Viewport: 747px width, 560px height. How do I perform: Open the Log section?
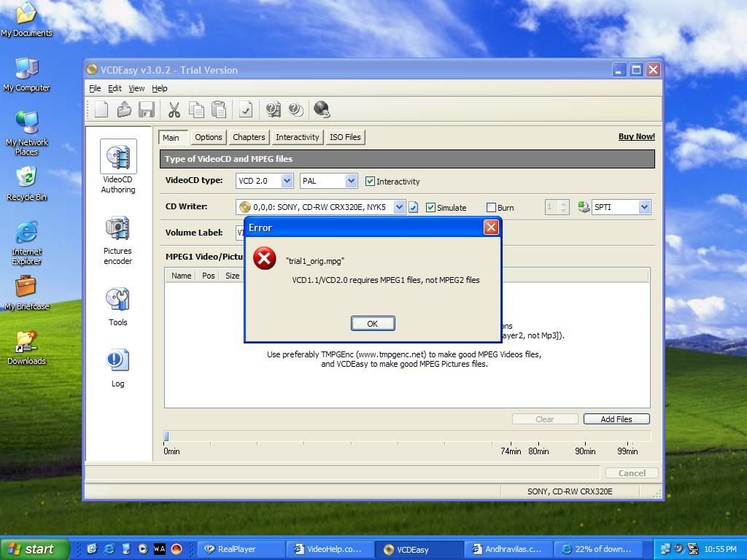pos(117,368)
